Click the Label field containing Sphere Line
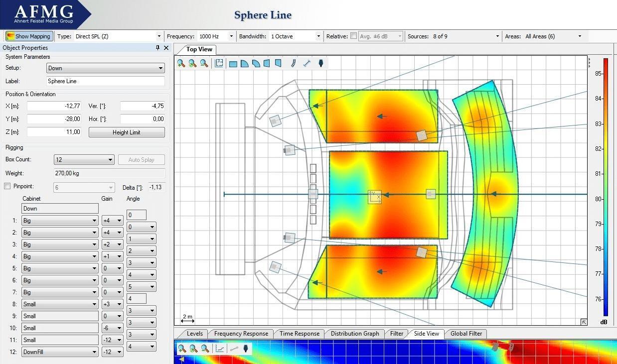This screenshot has width=617, height=364. 105,81
